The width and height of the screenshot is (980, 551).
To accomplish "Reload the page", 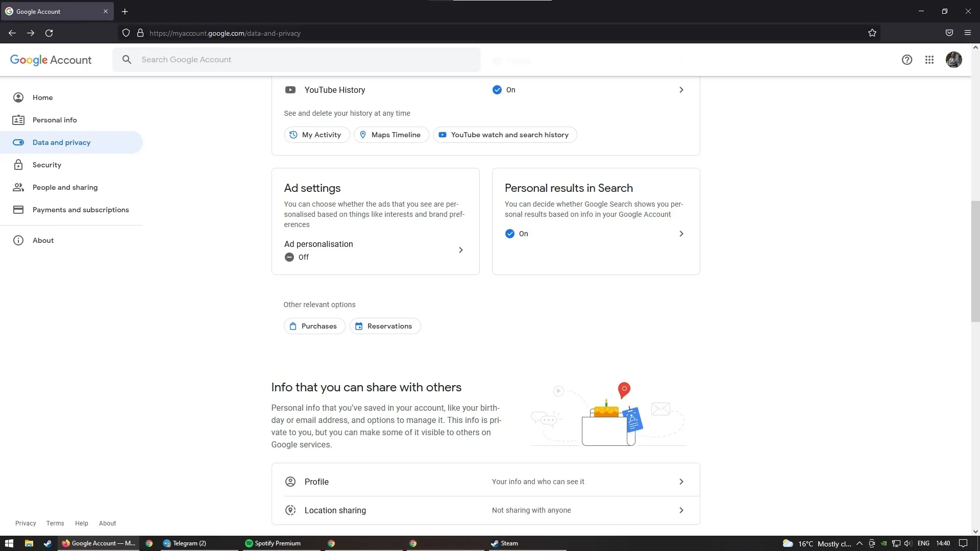I will coord(49,33).
